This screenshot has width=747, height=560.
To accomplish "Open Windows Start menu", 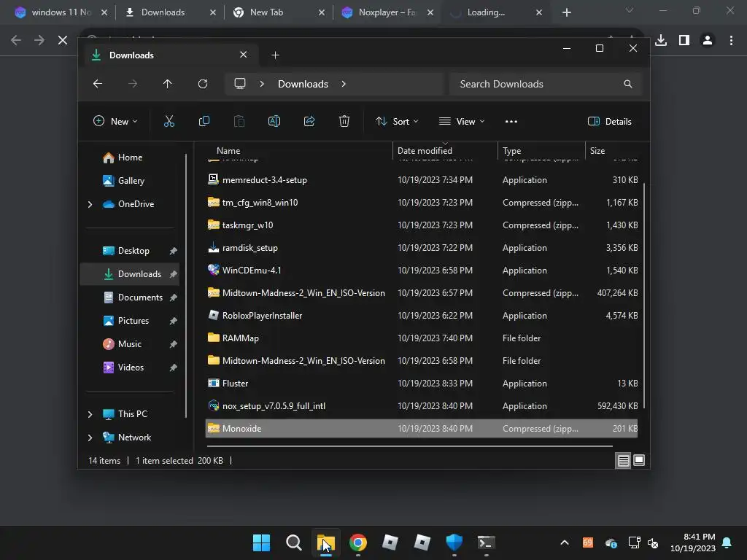I will click(x=262, y=542).
